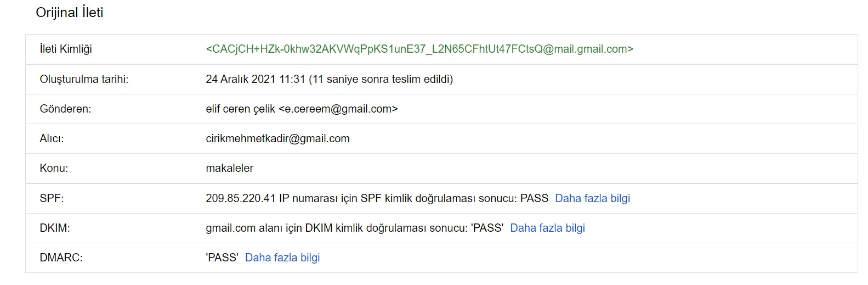Select the DMARC row label

61,258
